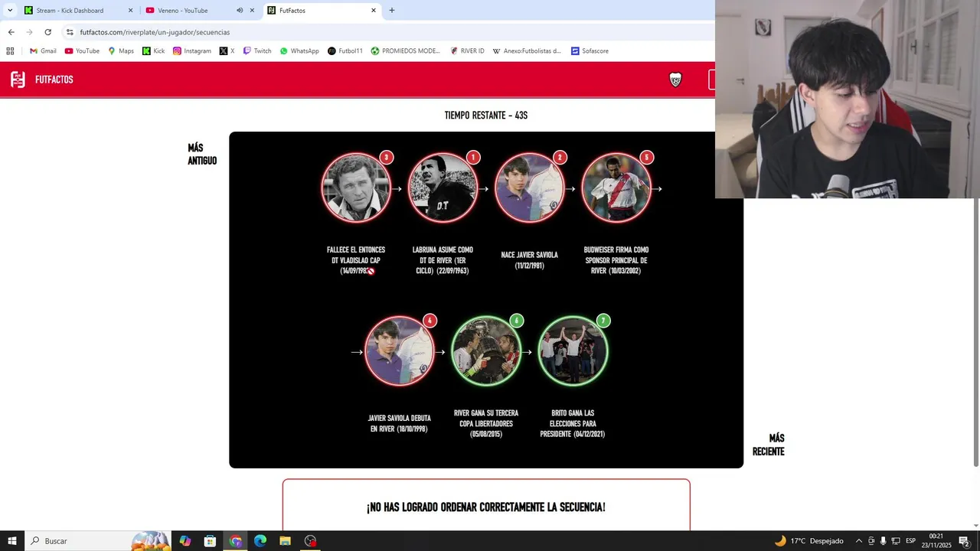
Task: Open the Maps bookmark
Action: click(x=121, y=51)
